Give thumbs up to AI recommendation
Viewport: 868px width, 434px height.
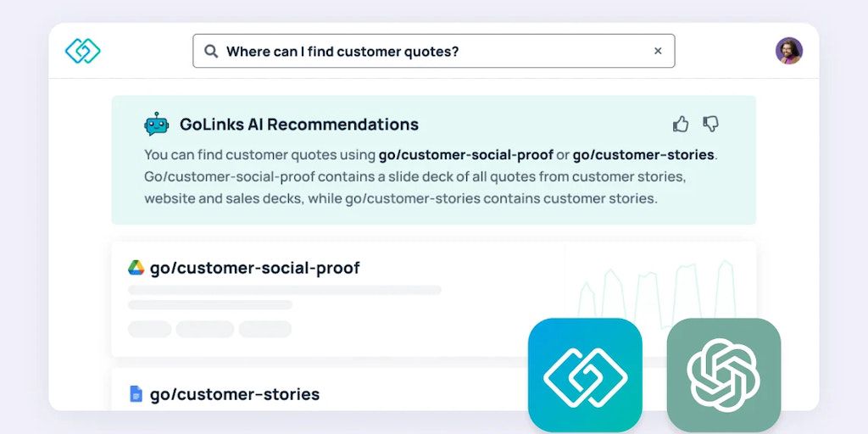681,125
